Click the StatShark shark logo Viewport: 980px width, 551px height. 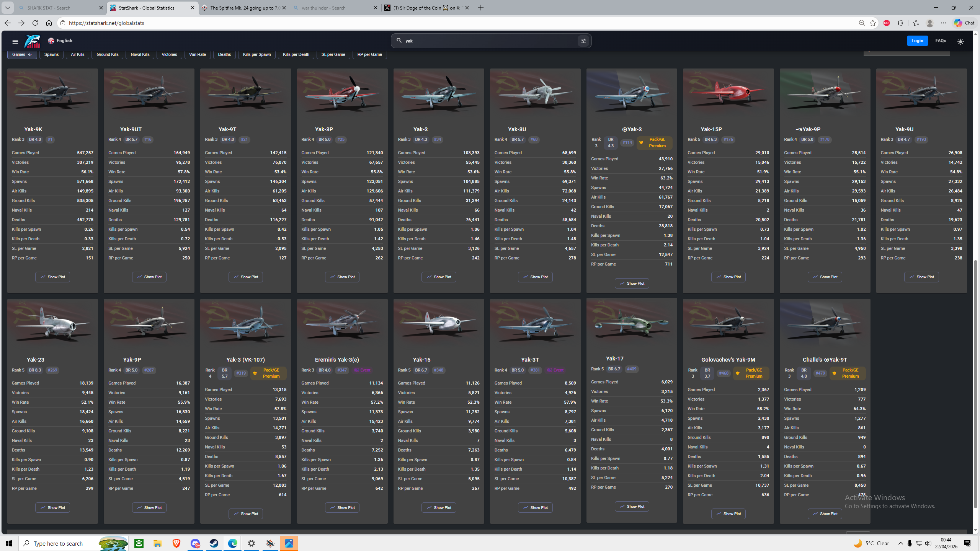click(33, 41)
